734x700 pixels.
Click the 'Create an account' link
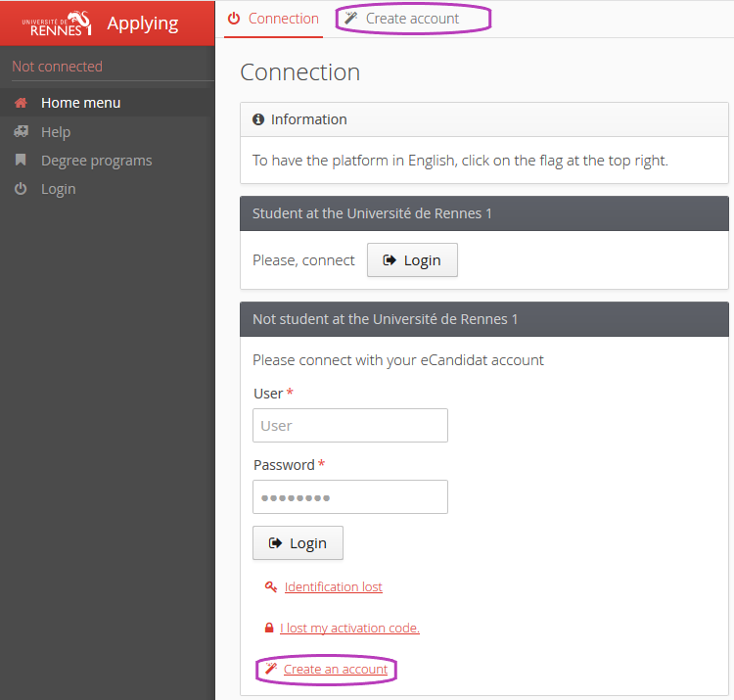(x=336, y=670)
